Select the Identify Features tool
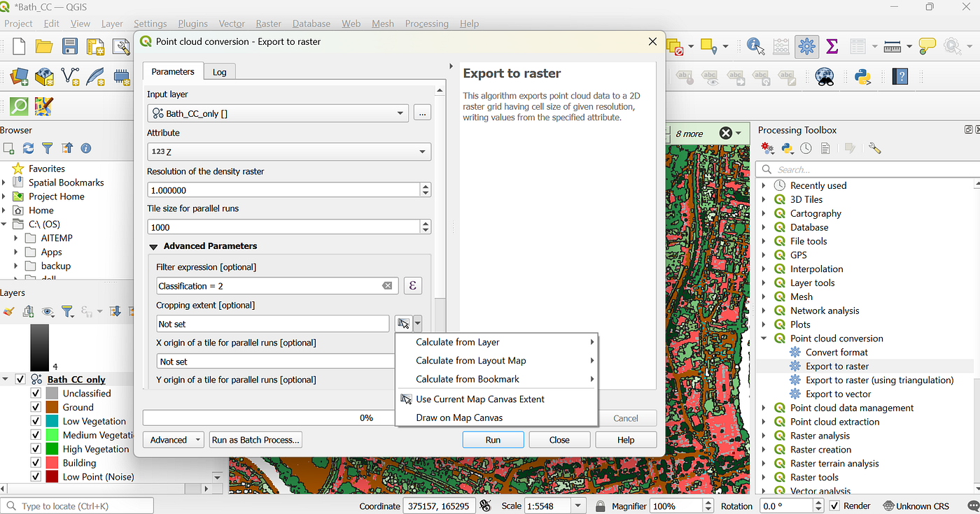 (x=755, y=46)
